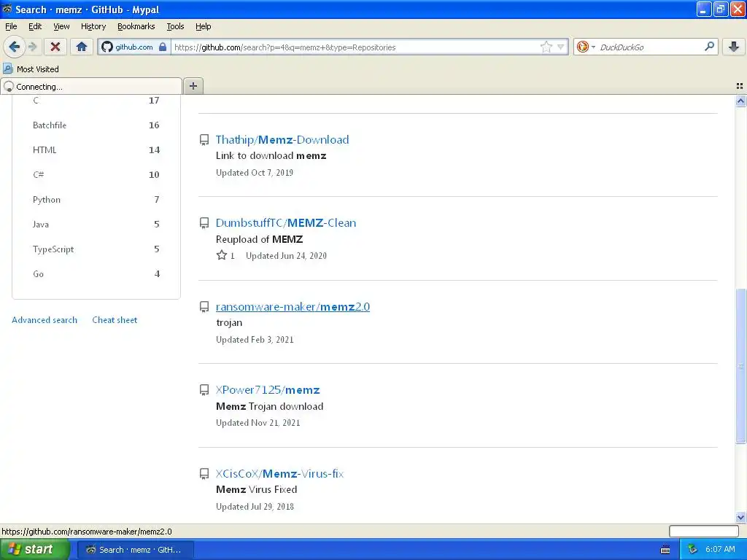Click the taskbar clock showing 6:07 AM
The width and height of the screenshot is (747, 560).
[720, 549]
